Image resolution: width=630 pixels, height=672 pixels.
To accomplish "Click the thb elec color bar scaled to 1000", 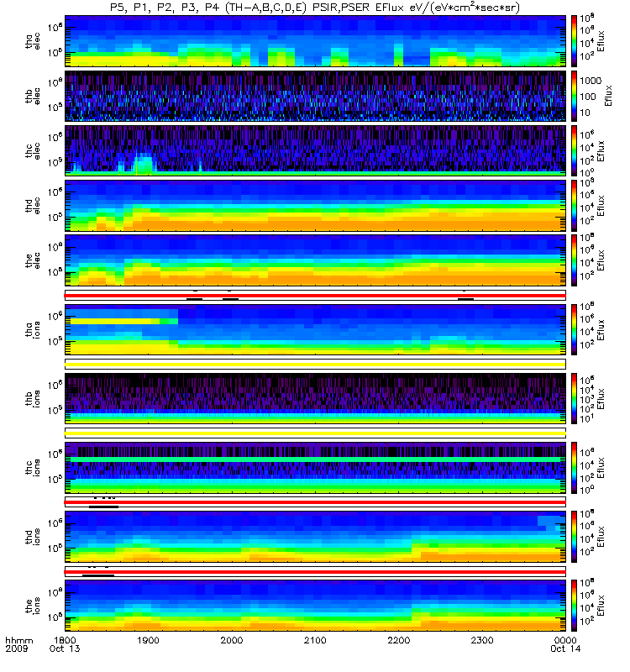I will coord(574,96).
